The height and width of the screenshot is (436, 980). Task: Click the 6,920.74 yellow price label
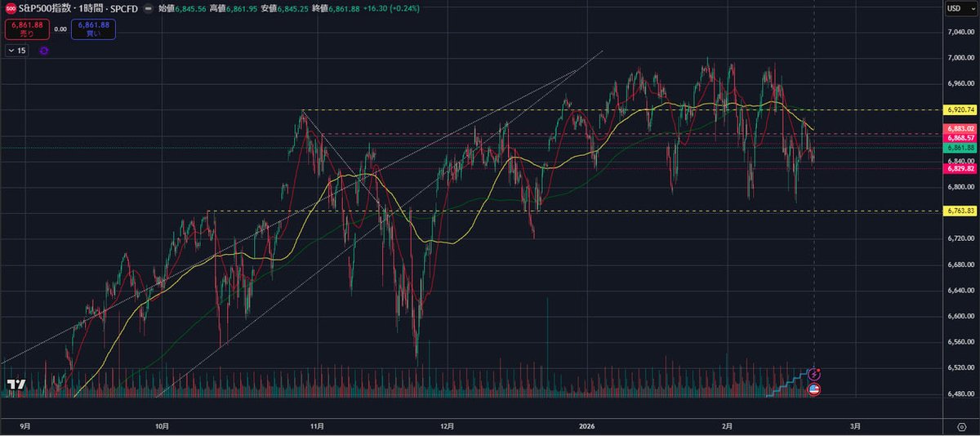[960, 109]
